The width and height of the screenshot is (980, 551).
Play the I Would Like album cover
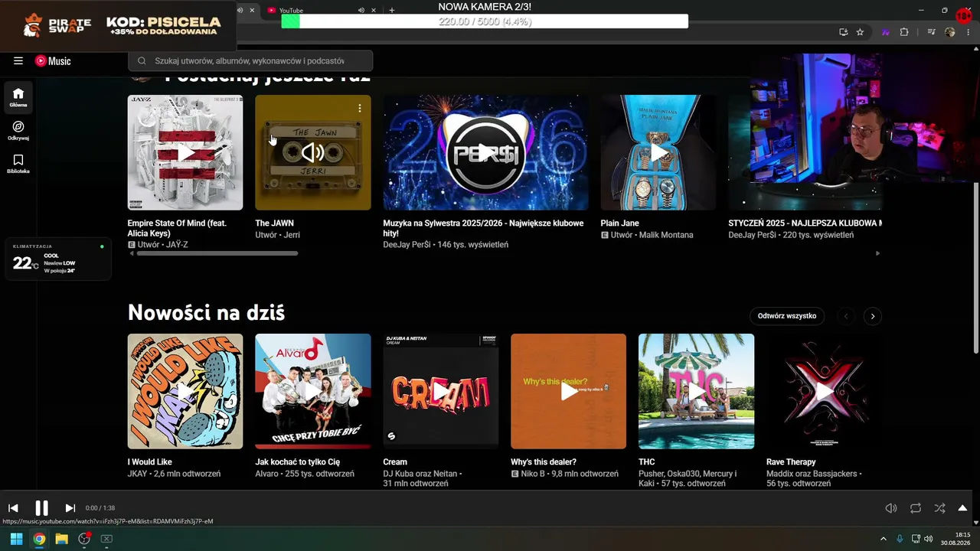(x=185, y=391)
